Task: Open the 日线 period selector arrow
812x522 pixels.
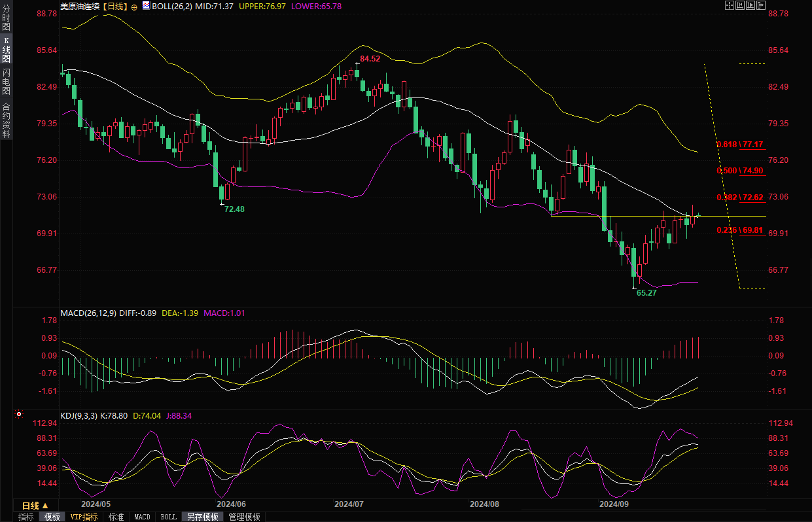Action: tap(46, 506)
